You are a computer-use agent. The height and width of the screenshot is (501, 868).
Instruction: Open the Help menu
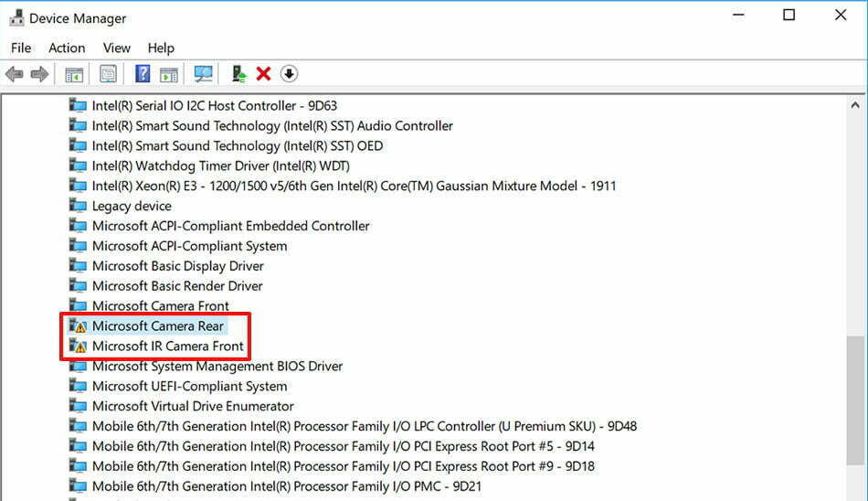pyautogui.click(x=161, y=48)
